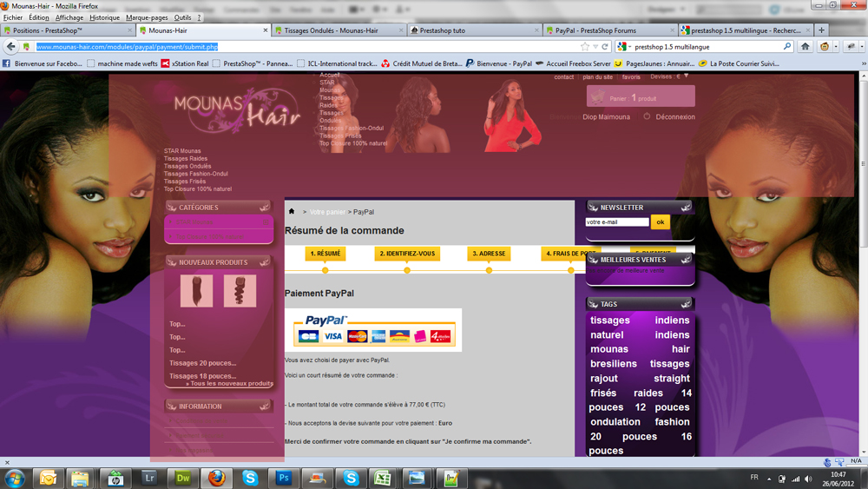Image resolution: width=868 pixels, height=489 pixels.
Task: Open the Fichier menu
Action: [x=13, y=17]
